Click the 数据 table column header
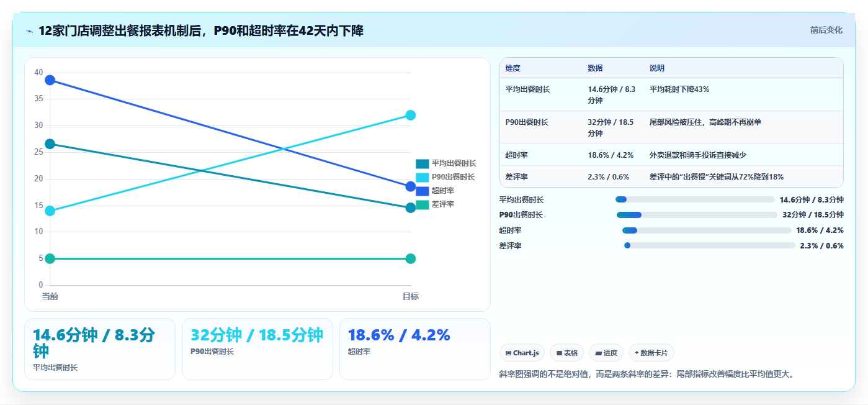The height and width of the screenshot is (405, 868). [595, 68]
